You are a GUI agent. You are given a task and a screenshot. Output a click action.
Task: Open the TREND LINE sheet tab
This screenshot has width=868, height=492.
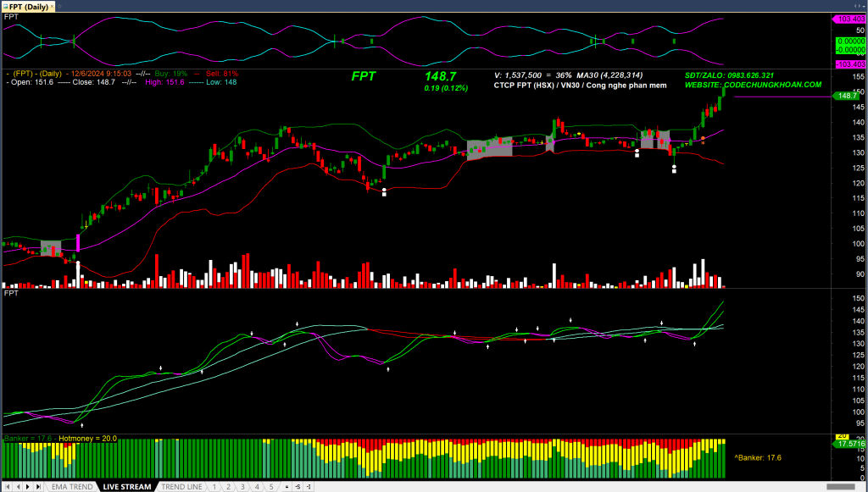point(181,487)
